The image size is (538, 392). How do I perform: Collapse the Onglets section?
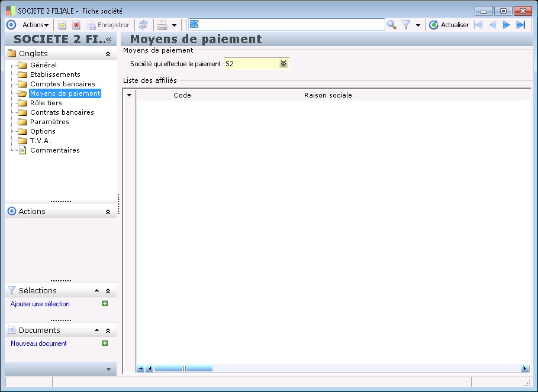pos(108,54)
